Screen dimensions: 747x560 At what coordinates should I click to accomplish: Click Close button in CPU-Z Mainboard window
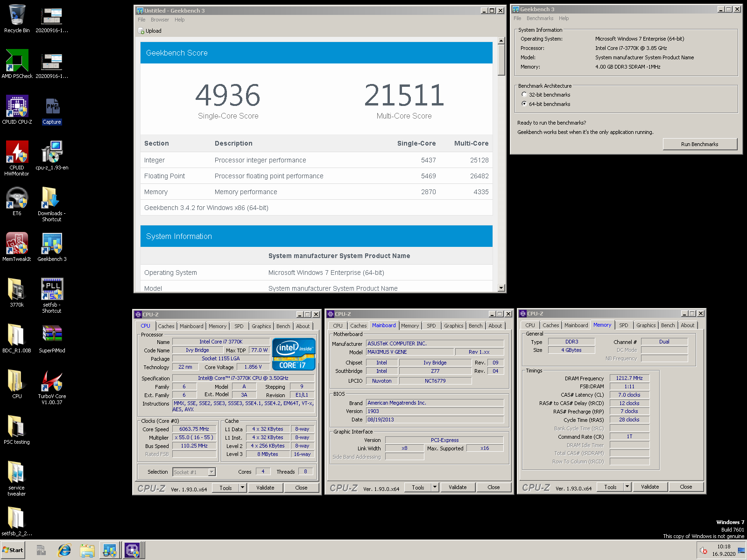(493, 487)
